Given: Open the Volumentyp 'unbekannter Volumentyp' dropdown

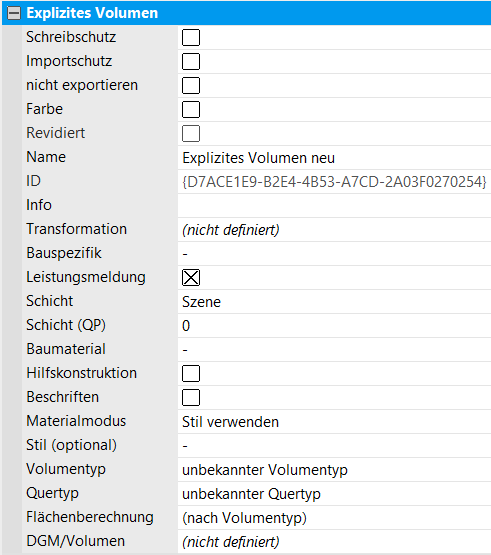Looking at the screenshot, I should [x=334, y=470].
